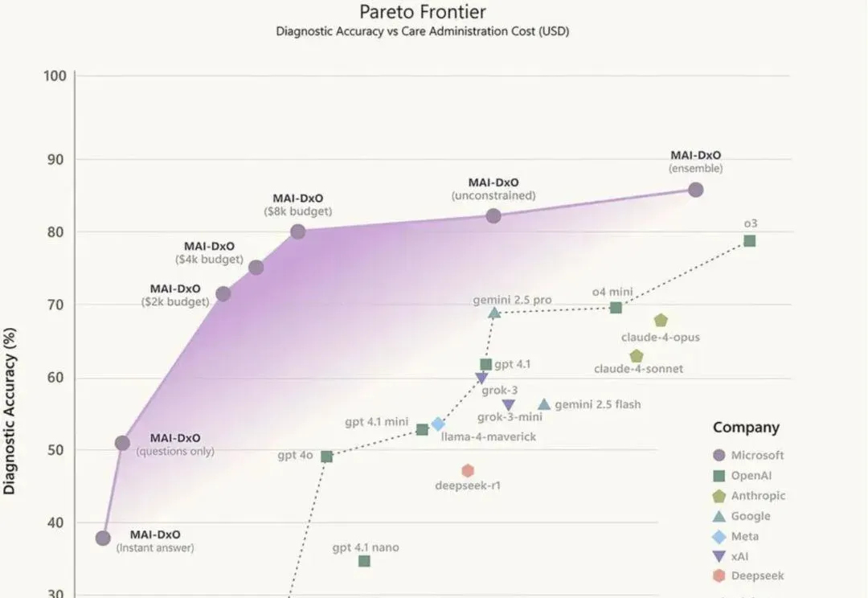Click the MAI-DxO $8k budget point

pyautogui.click(x=298, y=231)
